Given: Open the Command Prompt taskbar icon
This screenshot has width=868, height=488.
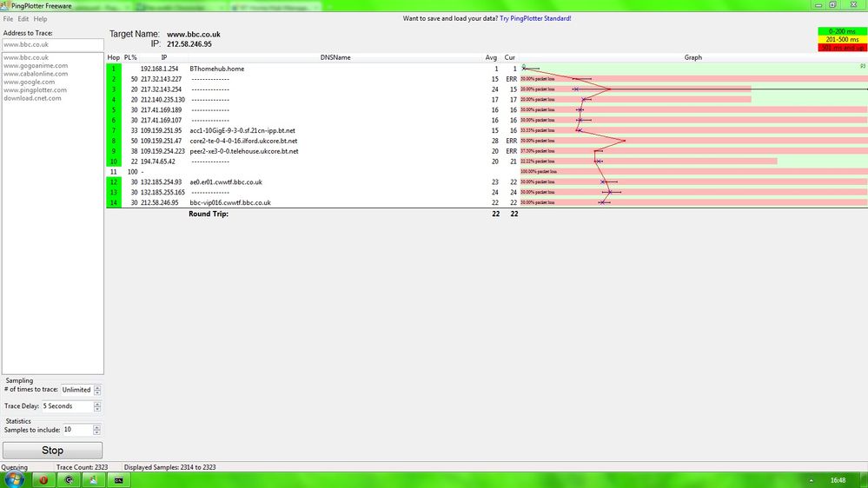Looking at the screenshot, I should (118, 480).
